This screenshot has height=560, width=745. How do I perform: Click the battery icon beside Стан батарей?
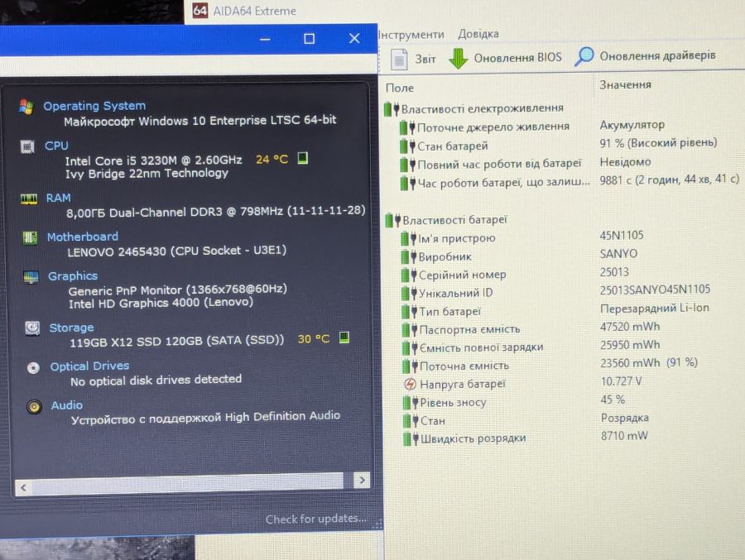tap(407, 146)
